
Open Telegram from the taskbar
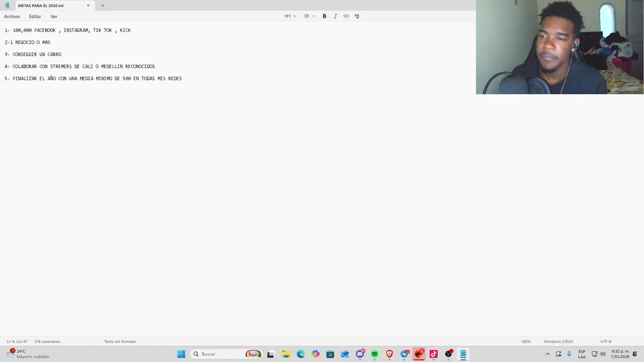(x=405, y=354)
